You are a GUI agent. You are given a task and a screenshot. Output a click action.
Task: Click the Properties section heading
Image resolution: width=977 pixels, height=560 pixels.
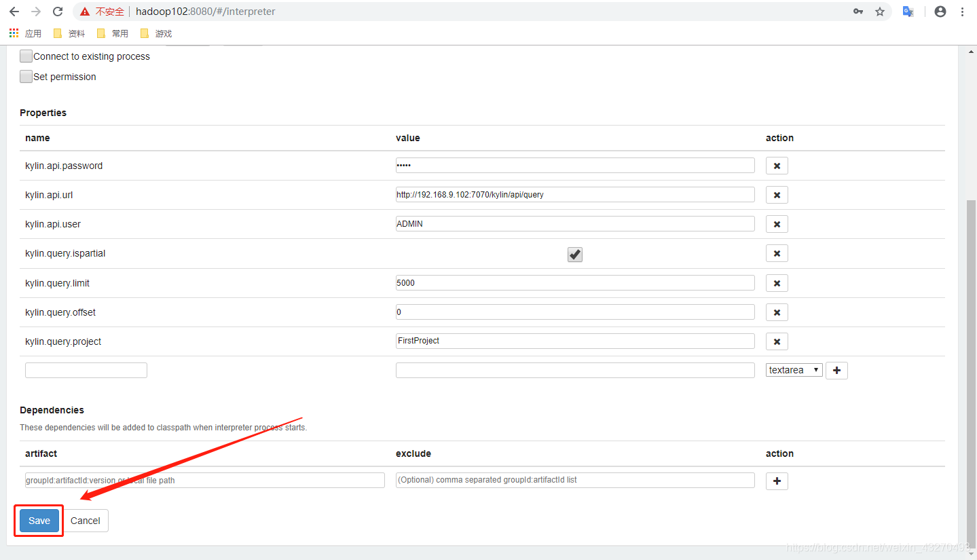(43, 113)
